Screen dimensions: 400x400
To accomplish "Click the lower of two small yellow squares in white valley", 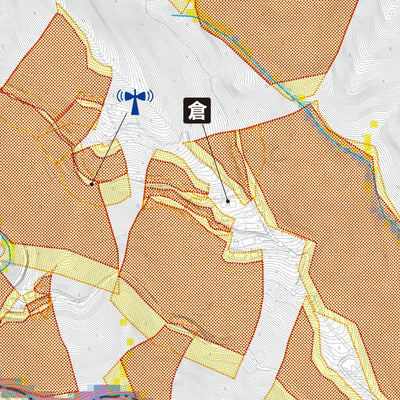I will click(x=130, y=342).
